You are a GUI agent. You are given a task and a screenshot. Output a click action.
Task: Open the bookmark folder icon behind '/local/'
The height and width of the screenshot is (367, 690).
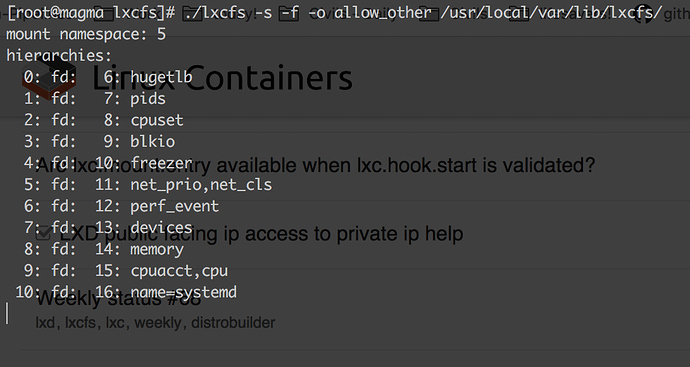[x=519, y=13]
